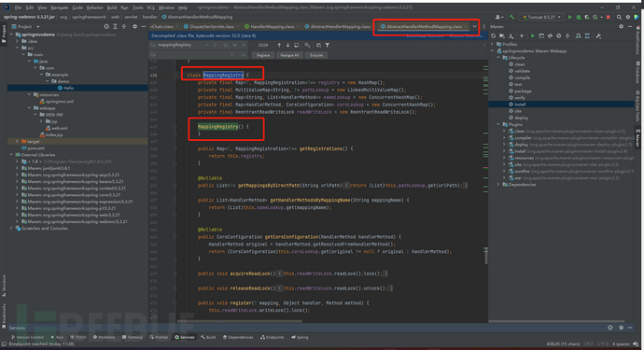The width and height of the screenshot is (644, 350).
Task: Collapse the Plugins node in Maven
Action: [x=498, y=124]
